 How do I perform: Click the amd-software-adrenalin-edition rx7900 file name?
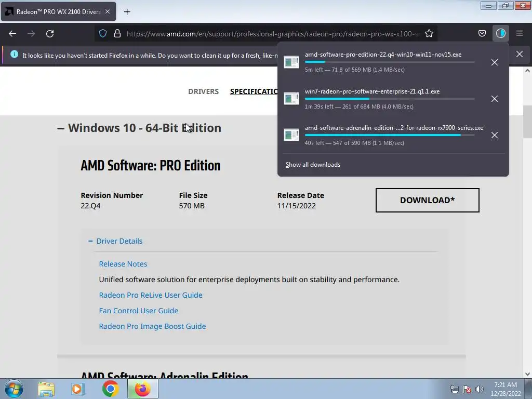(394, 128)
